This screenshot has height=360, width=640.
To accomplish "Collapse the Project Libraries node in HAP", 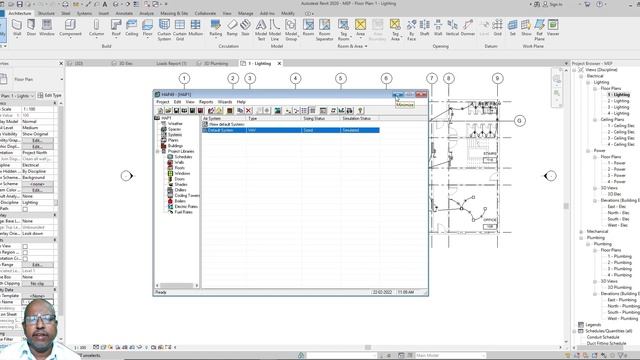I will pyautogui.click(x=158, y=151).
